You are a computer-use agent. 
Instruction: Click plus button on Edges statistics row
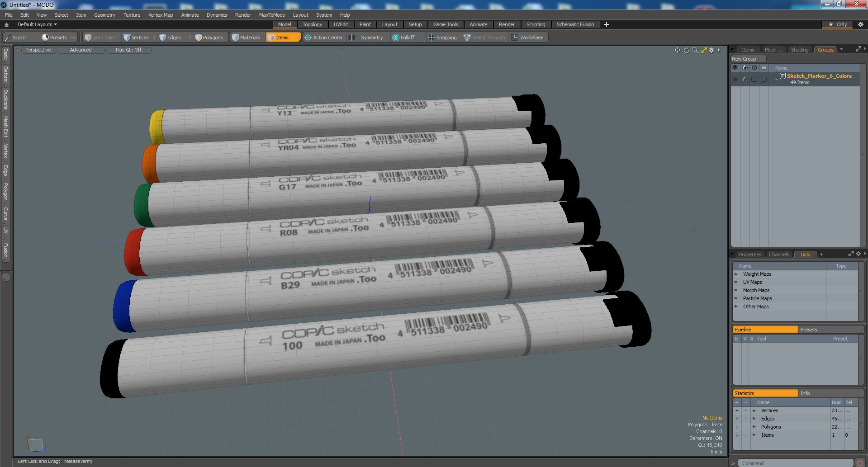[737, 419]
